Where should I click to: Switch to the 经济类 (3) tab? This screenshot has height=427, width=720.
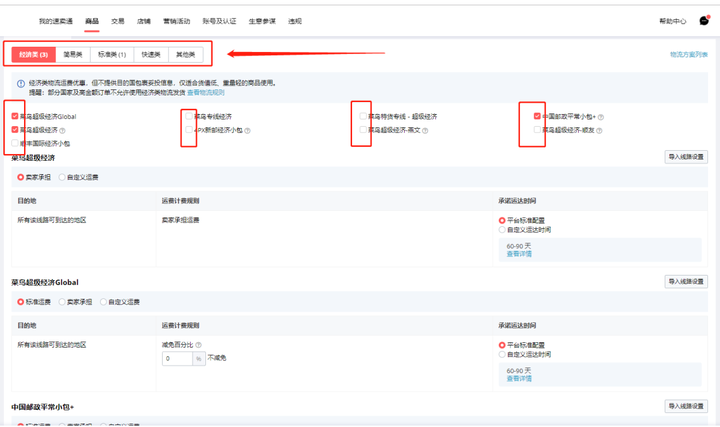point(34,54)
